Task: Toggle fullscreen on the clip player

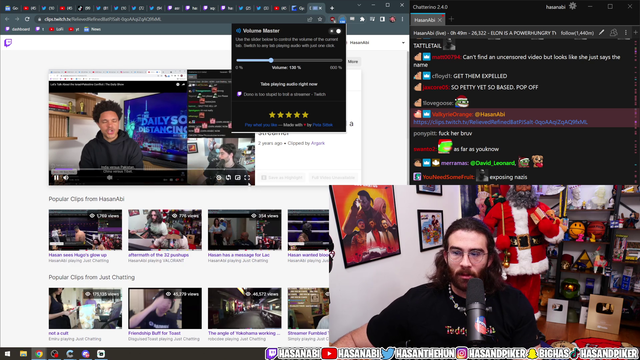Action: click(x=247, y=178)
